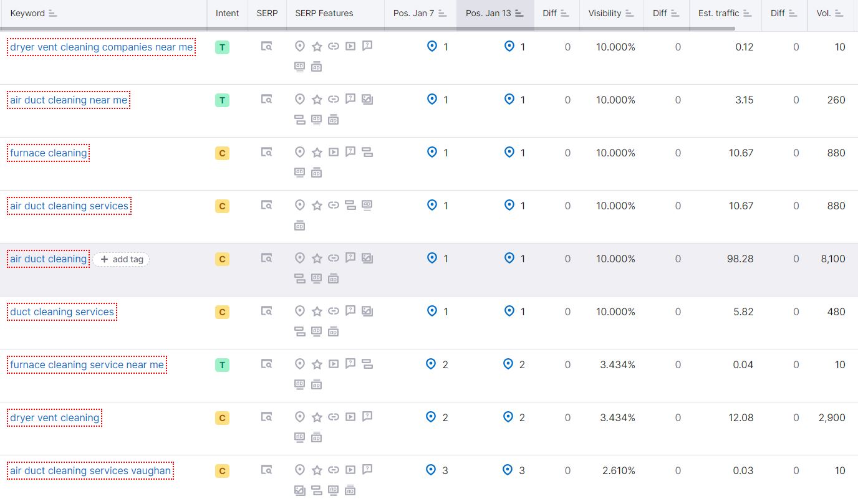Click the video feature icon in furnace cleaning row
Screen dimensions: 858x504
334,152
